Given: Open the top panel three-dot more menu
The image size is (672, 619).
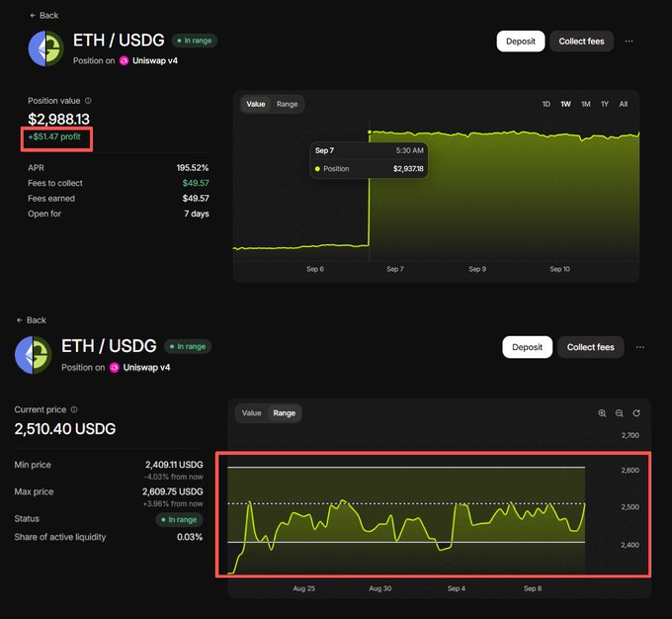Looking at the screenshot, I should click(630, 42).
